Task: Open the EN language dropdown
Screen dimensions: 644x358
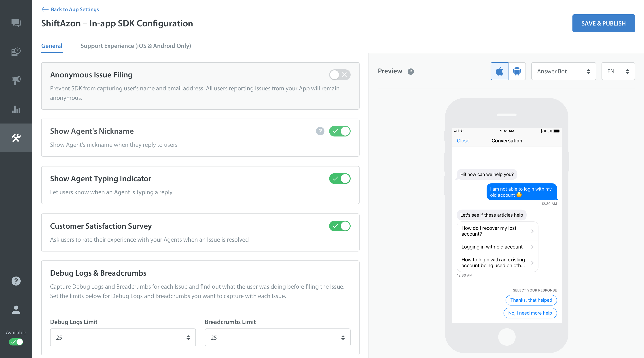Action: pos(618,71)
